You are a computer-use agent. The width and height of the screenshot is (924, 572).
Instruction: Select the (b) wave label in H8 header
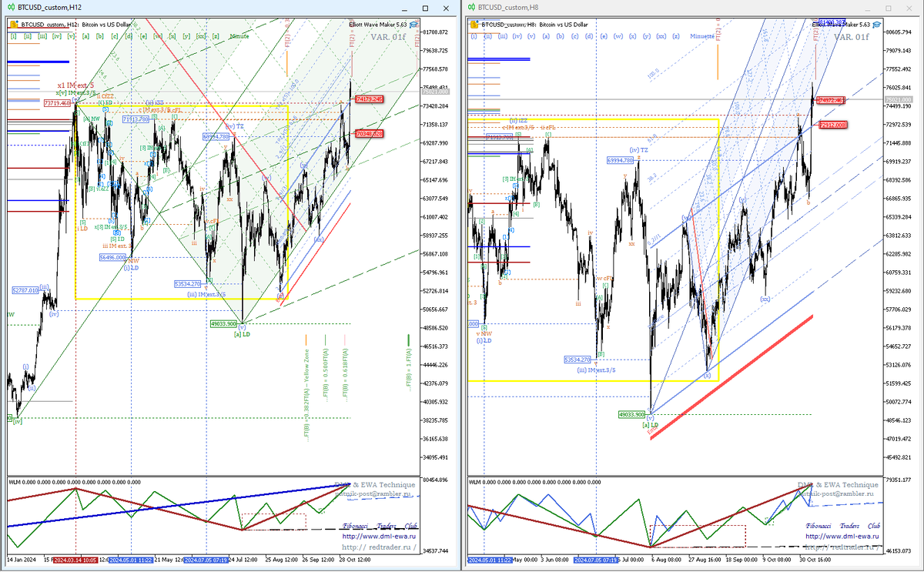[560, 36]
